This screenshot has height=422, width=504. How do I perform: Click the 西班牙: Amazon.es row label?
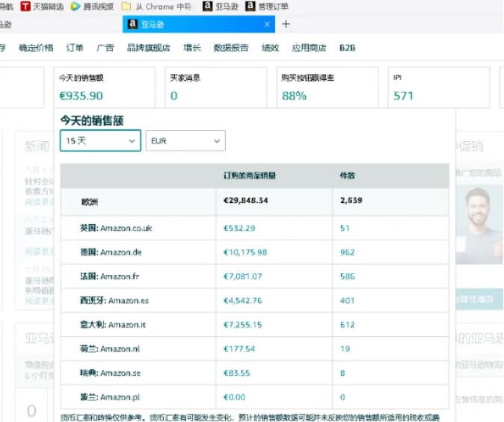point(114,300)
